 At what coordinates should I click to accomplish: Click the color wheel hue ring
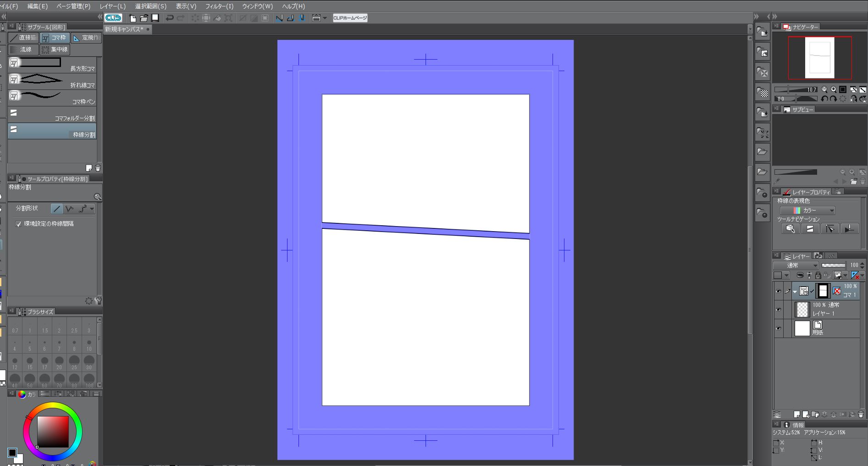pyautogui.click(x=53, y=406)
